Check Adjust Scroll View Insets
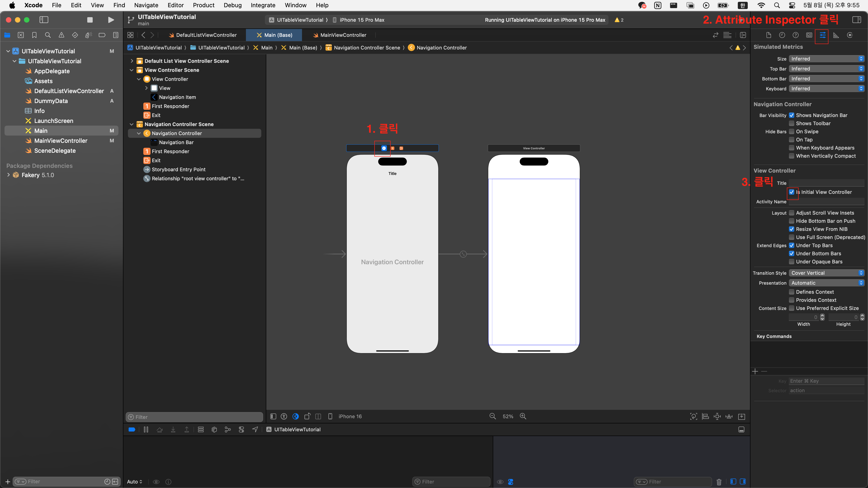The height and width of the screenshot is (488, 868). point(792,213)
